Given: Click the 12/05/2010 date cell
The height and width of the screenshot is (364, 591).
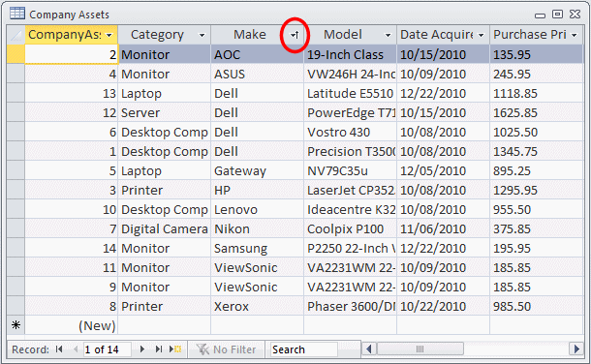Looking at the screenshot, I should (x=444, y=170).
